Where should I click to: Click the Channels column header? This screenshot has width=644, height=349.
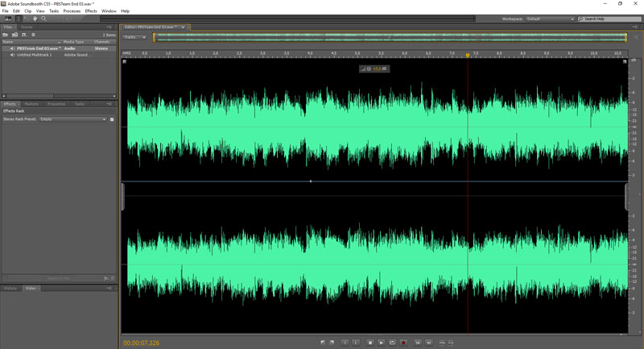(102, 42)
